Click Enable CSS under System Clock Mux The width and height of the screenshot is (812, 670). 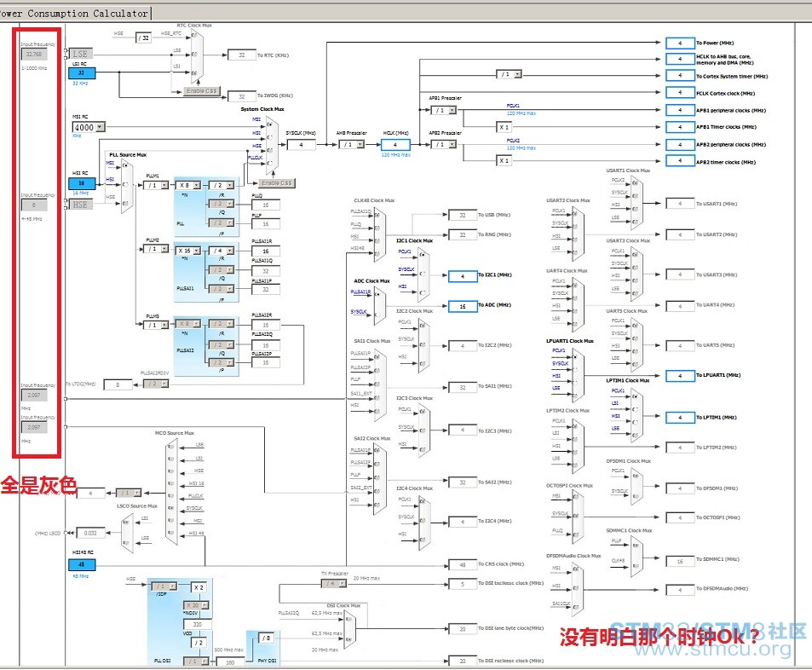(277, 183)
